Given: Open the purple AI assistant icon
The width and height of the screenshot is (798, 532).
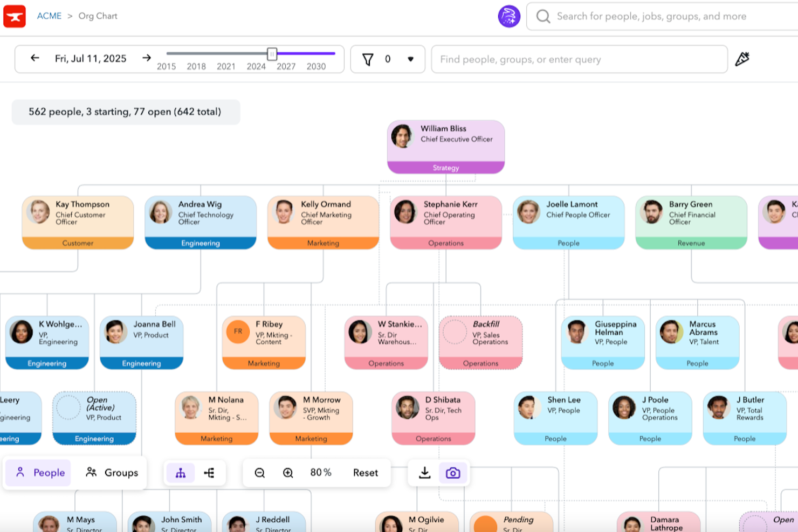Looking at the screenshot, I should (x=508, y=16).
